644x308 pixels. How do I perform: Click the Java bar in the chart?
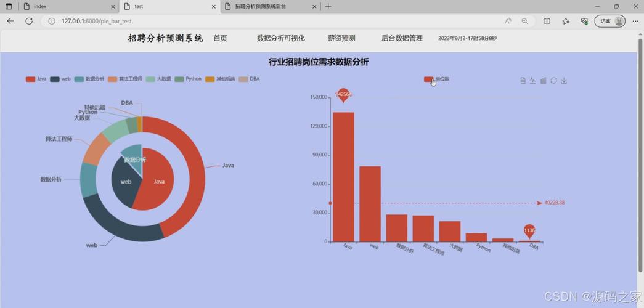343,179
